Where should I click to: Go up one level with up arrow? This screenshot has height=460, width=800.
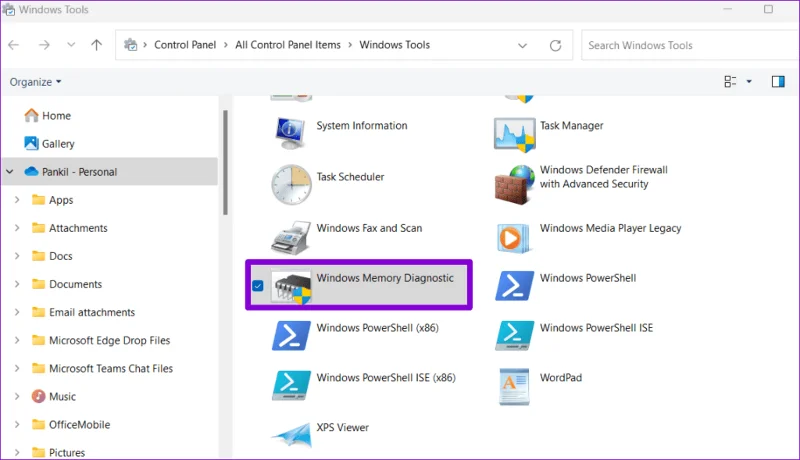[96, 45]
